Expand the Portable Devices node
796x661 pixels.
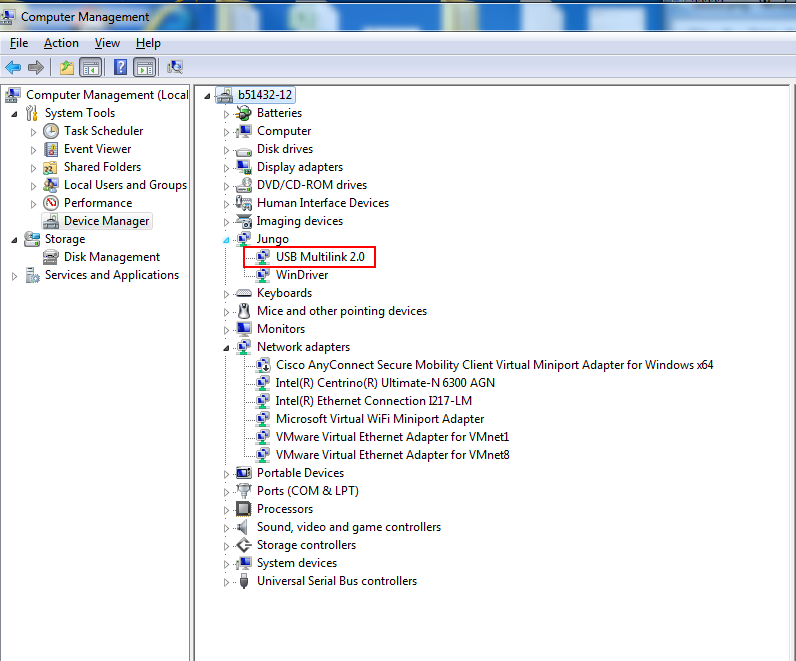[226, 474]
